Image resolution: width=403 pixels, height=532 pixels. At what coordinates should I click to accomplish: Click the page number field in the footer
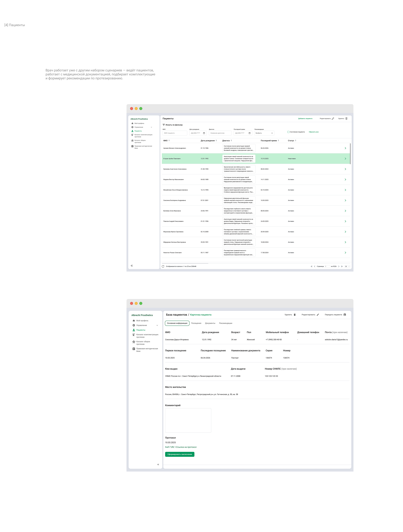327,266
